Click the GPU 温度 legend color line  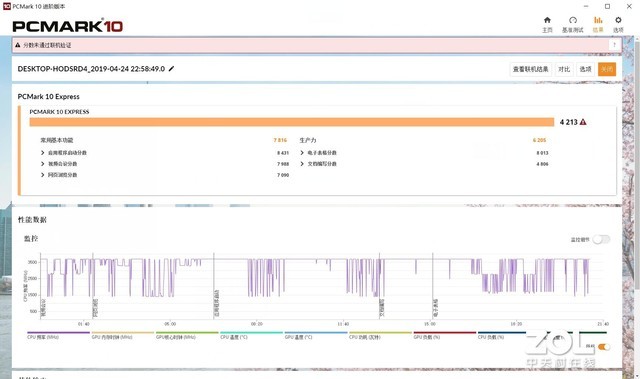point(316,332)
